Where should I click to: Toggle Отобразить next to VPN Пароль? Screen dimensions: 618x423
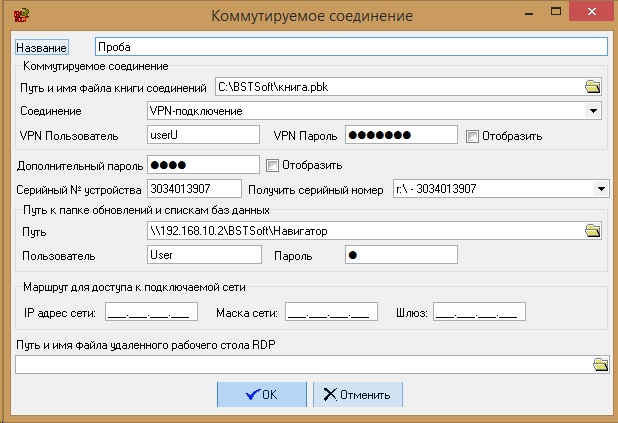[472, 136]
